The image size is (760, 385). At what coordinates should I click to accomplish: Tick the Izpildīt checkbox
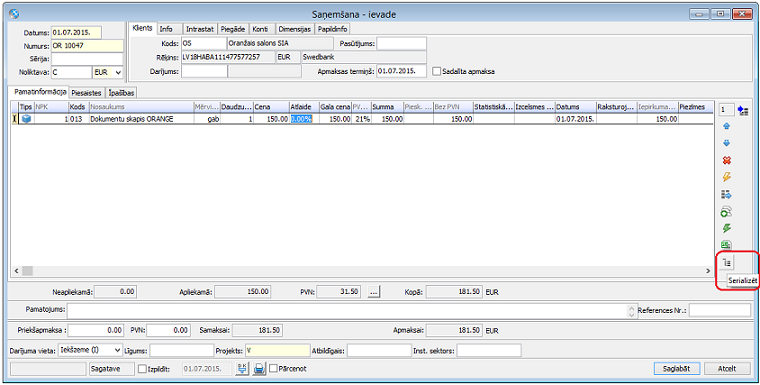click(142, 369)
